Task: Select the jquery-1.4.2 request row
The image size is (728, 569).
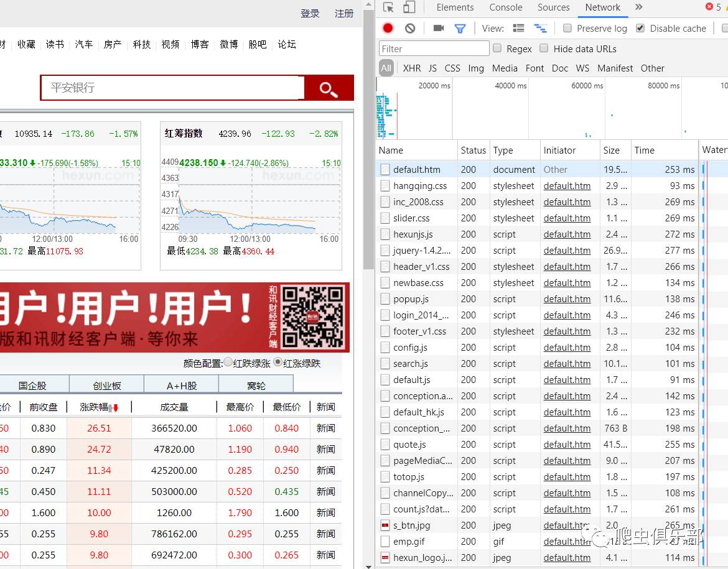Action: tap(536, 251)
